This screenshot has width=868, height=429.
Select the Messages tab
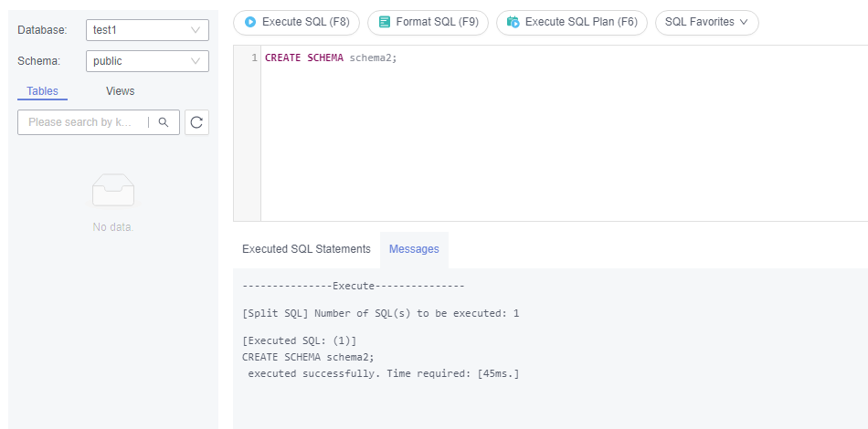(x=414, y=249)
